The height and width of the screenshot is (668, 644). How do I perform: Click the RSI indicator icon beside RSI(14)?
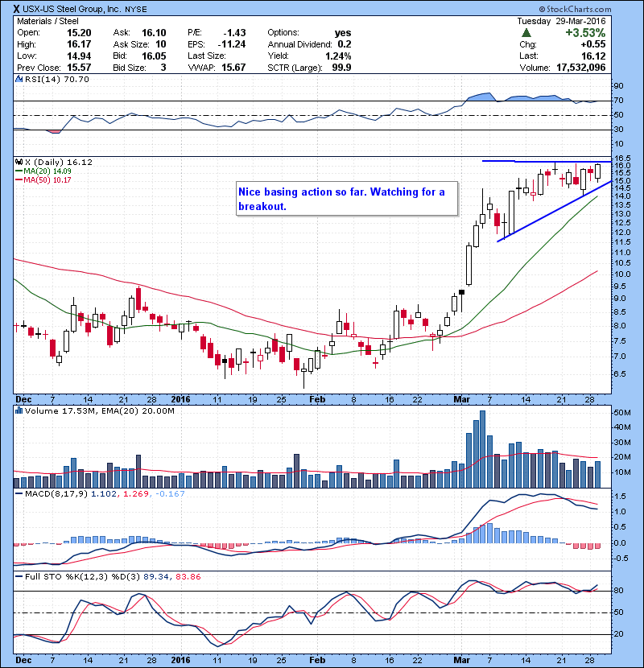tap(19, 79)
